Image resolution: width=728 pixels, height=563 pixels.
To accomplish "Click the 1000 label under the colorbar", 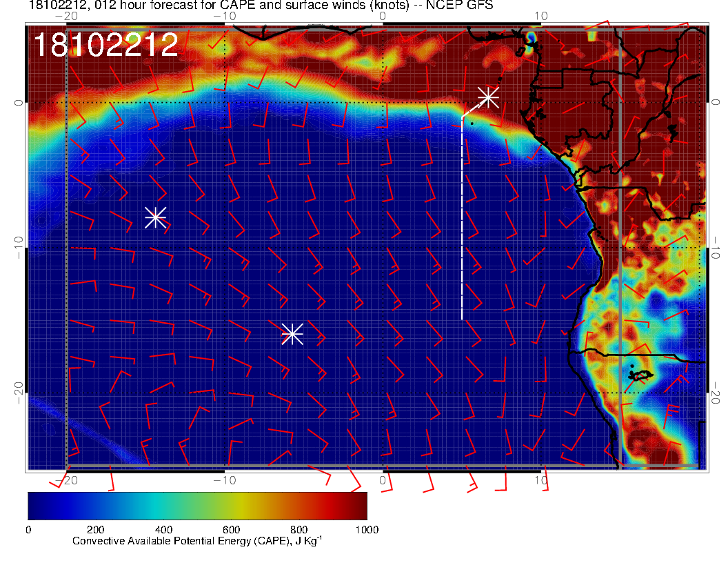I will pos(366,530).
